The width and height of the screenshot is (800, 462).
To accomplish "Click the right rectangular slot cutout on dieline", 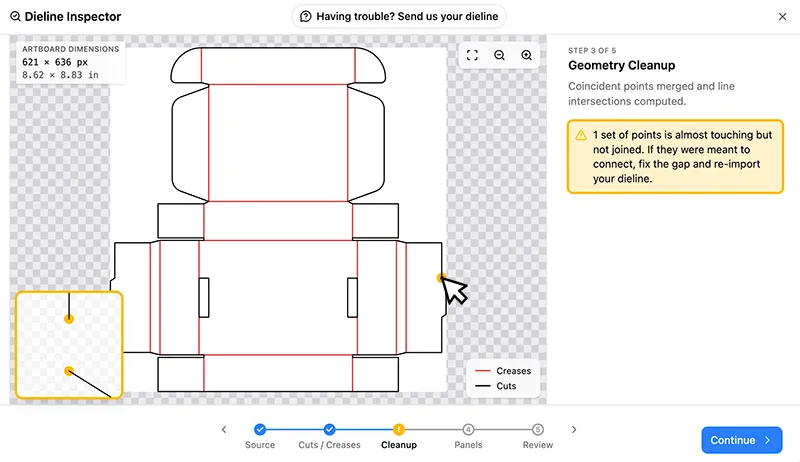I will 352,297.
